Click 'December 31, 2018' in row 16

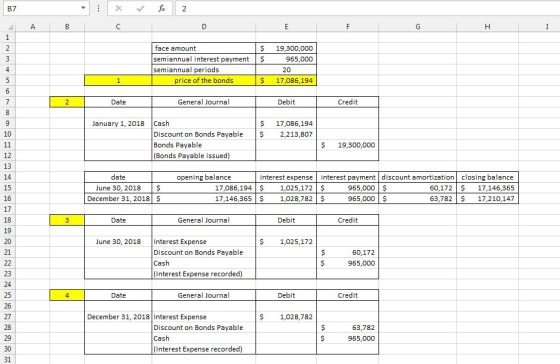coord(118,199)
